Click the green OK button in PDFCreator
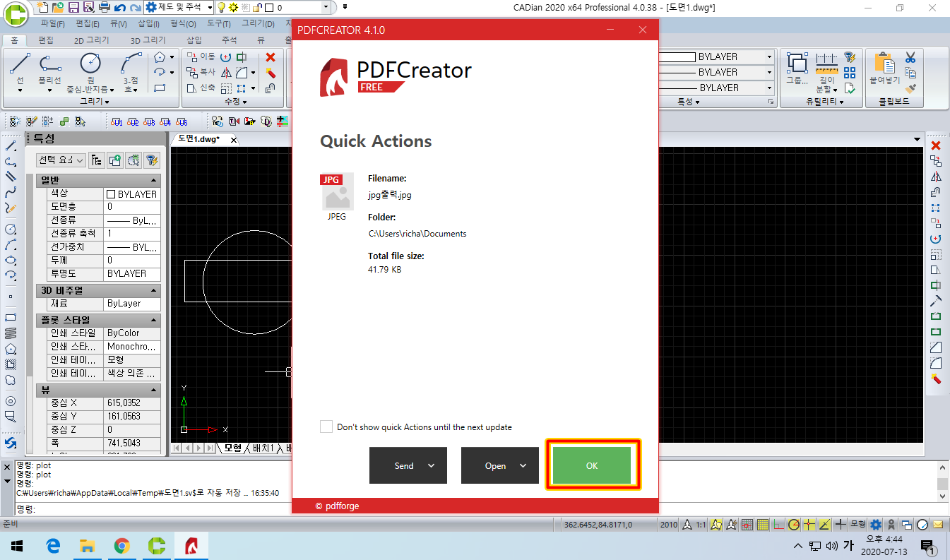 point(592,465)
